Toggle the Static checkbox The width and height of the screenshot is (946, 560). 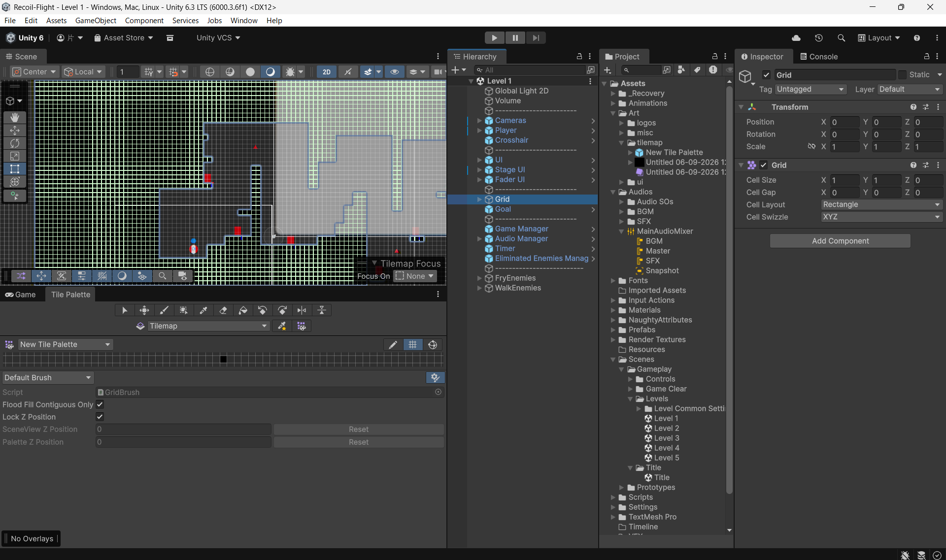(x=903, y=75)
